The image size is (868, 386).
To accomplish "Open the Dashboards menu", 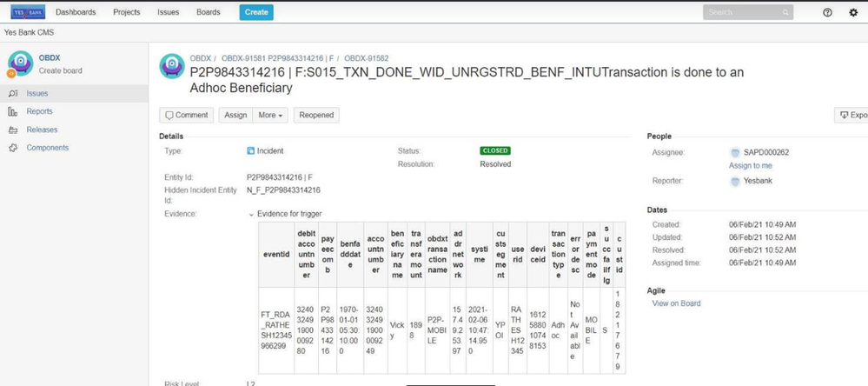I will point(76,12).
